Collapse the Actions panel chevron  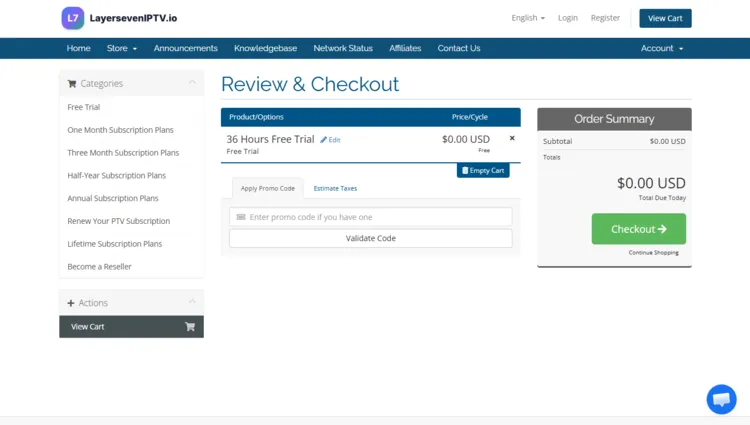(192, 302)
